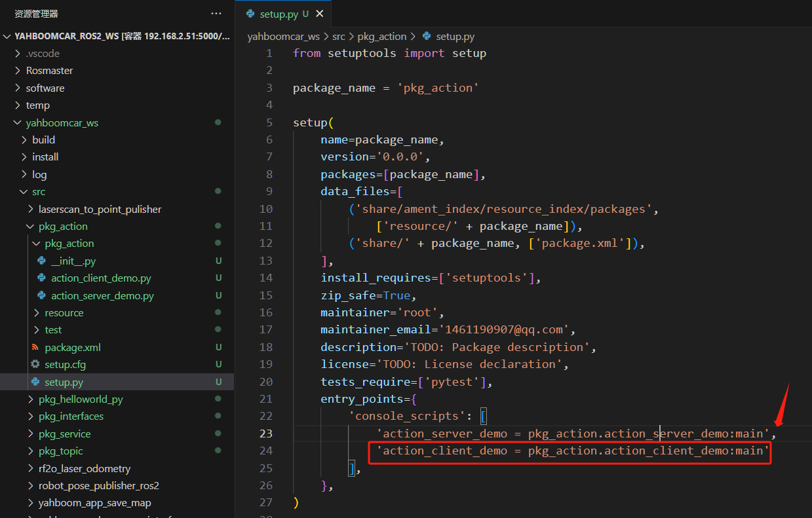This screenshot has width=812, height=518.
Task: Expand the Rosmaster folder
Action: point(117,71)
